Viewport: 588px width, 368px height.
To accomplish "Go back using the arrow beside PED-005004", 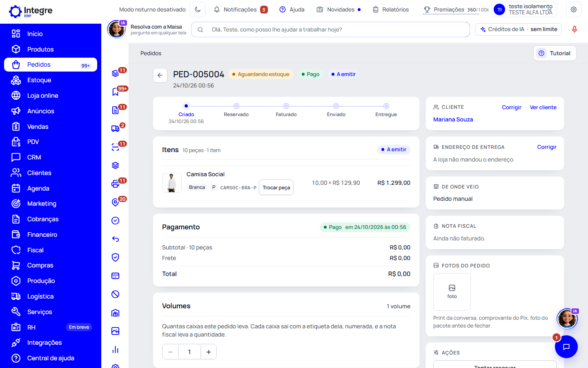I will coord(160,75).
